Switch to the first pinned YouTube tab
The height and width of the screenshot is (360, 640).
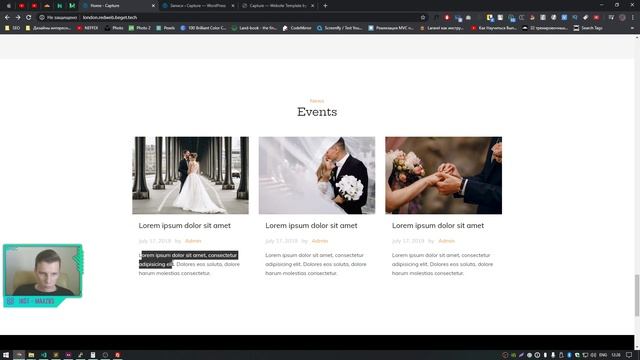point(22,6)
